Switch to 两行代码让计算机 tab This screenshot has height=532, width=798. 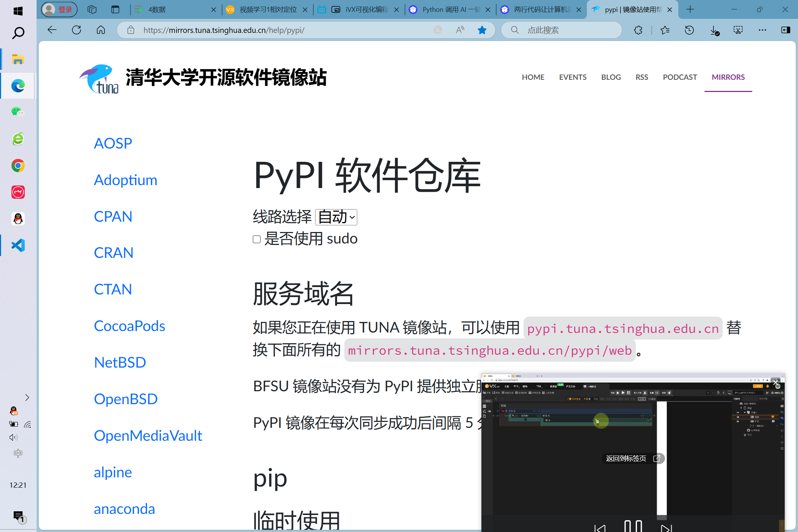[x=541, y=10]
